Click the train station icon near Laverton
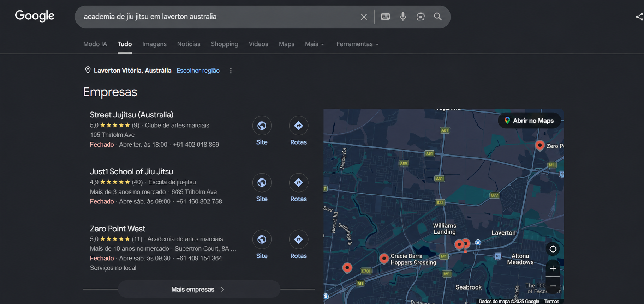Viewport: 644px width, 304px height. [x=478, y=242]
